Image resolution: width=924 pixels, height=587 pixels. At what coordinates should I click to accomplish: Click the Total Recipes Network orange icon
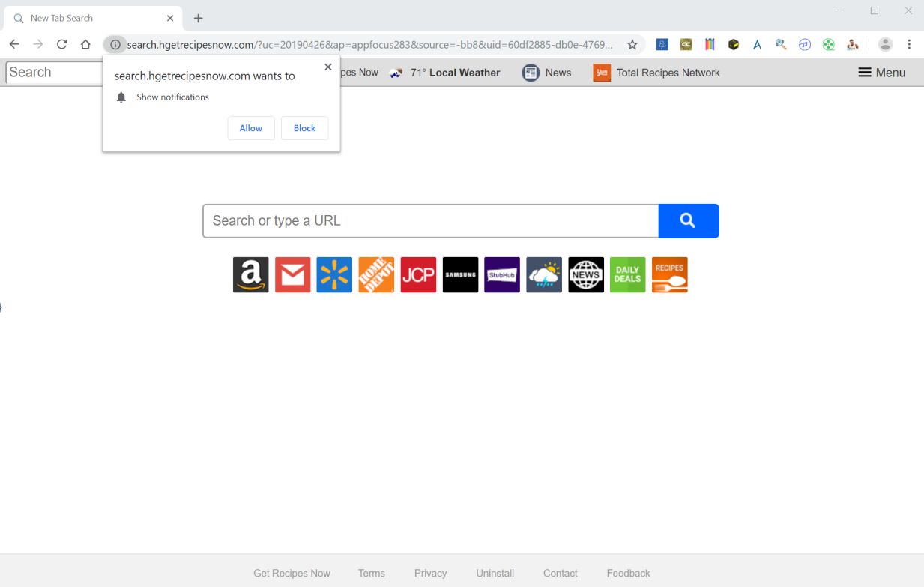tap(602, 73)
